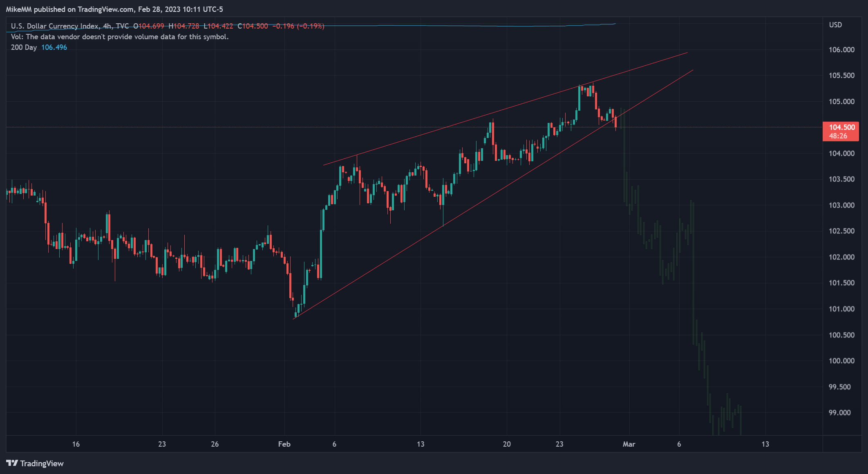
Task: Click the Mar date label on time axis
Action: 629,444
